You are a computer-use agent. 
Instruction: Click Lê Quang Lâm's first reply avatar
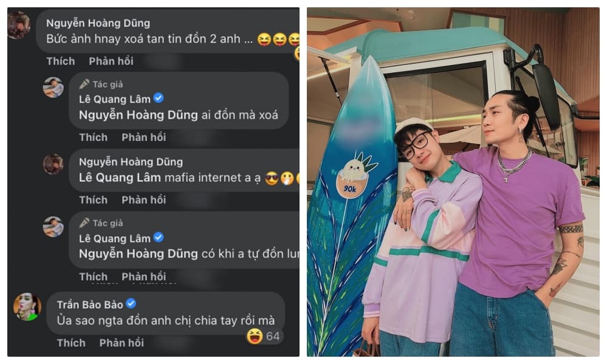[x=53, y=87]
